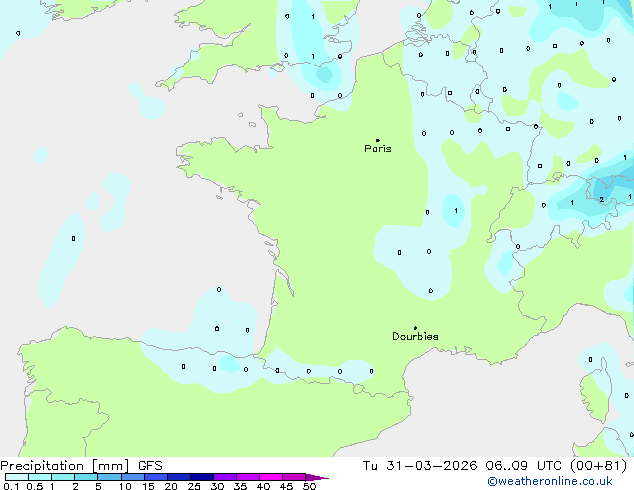
Task: Pick the 25–30 mm dark blue legend swatch
Action: point(202,477)
